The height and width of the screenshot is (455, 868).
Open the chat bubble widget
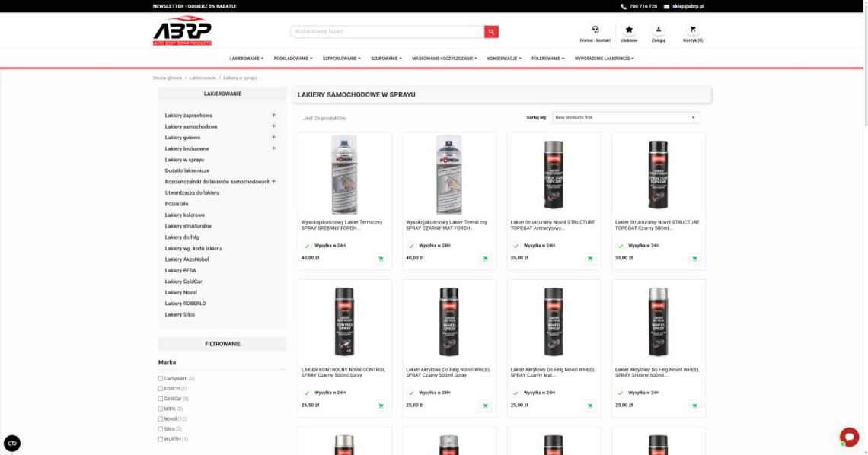click(849, 437)
